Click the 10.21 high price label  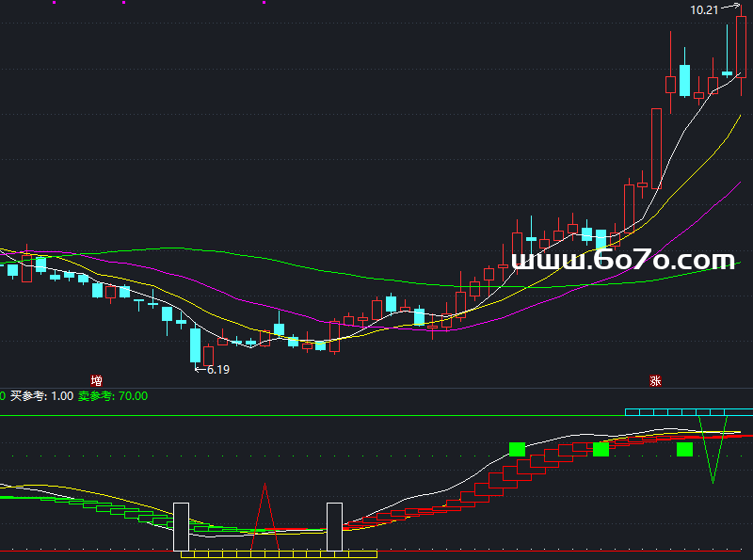coord(703,10)
